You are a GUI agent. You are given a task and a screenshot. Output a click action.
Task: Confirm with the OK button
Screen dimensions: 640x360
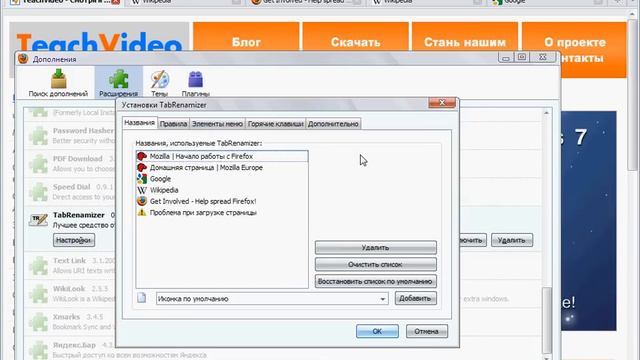[x=377, y=331]
